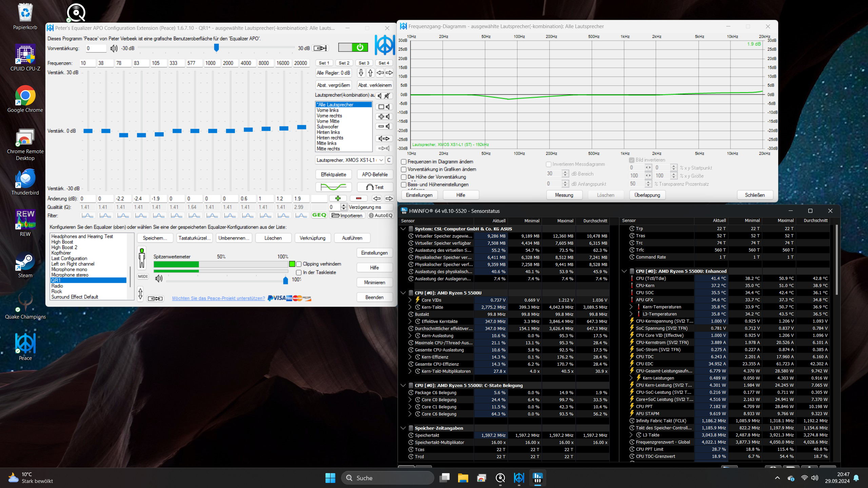Viewport: 868px width, 488px height.
Task: Click the Vorverstärkung pre-amp slider handle
Action: pyautogui.click(x=216, y=48)
